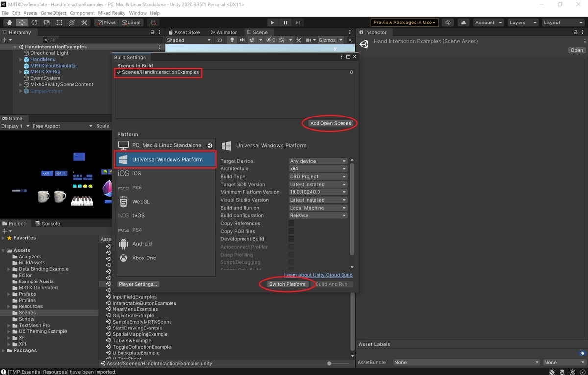Step one frame forward
588x375 pixels.
coord(297,23)
